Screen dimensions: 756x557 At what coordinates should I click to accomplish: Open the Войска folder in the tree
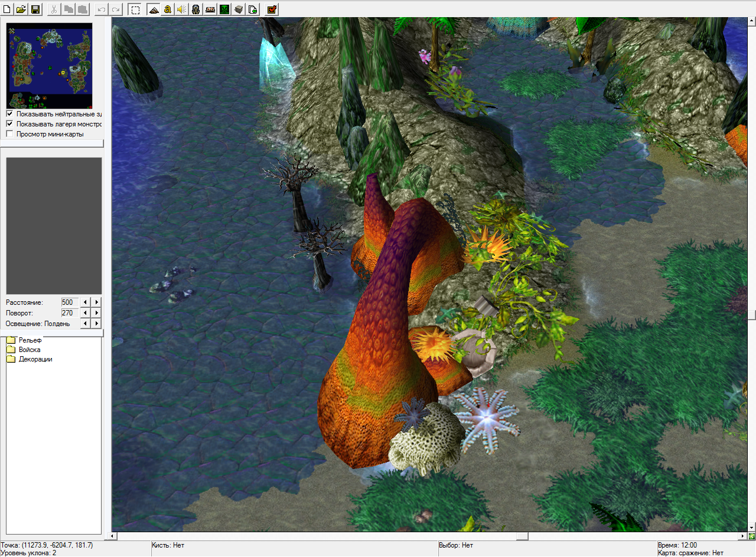[24, 350]
